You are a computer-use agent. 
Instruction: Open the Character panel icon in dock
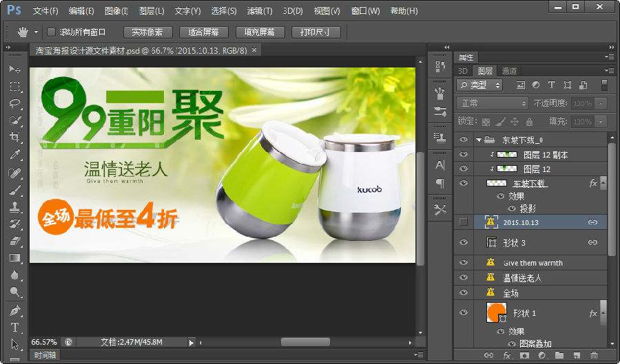click(x=440, y=165)
